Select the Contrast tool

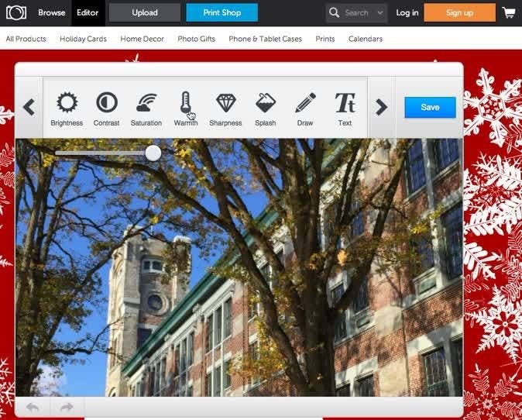point(107,109)
